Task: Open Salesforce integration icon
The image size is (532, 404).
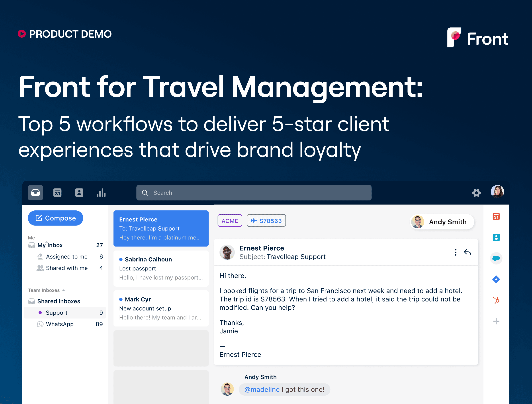Action: pos(496,258)
